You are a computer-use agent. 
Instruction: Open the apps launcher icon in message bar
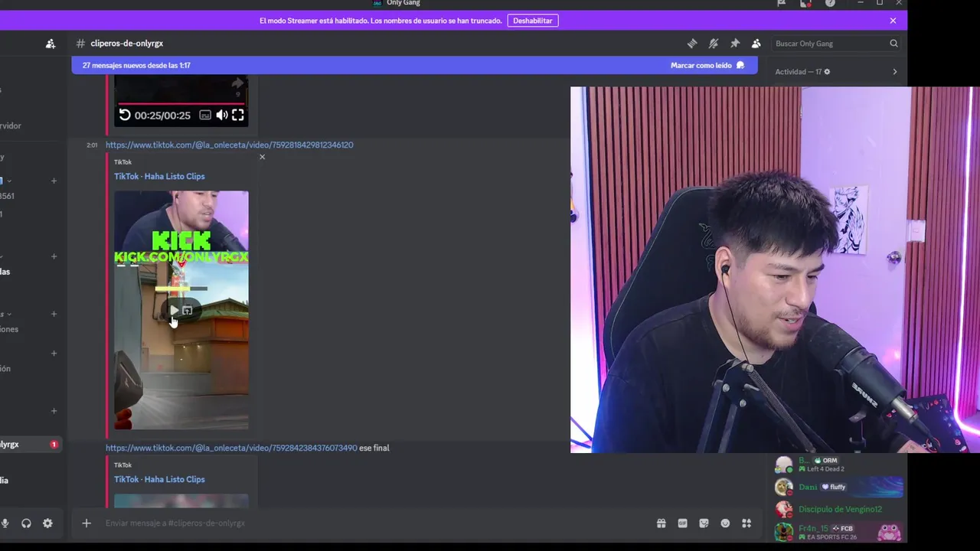746,523
